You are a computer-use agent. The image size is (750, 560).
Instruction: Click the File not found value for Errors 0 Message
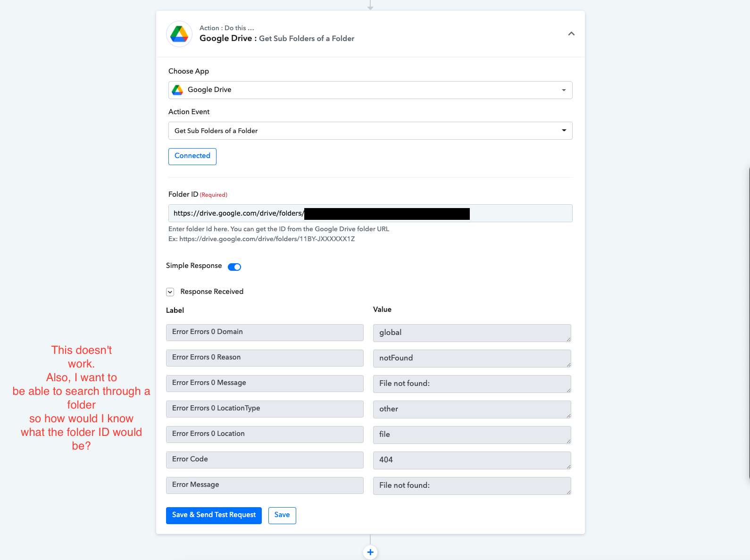pos(472,384)
